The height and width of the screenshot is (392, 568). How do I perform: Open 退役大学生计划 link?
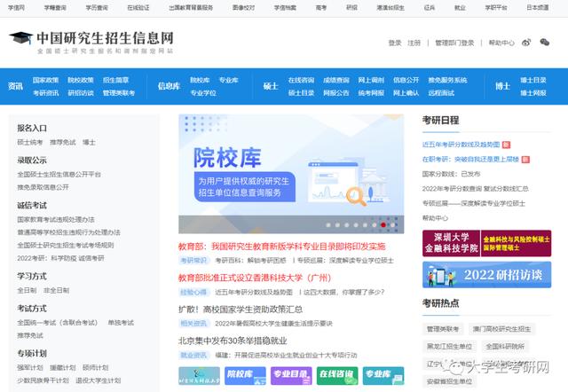tap(99, 380)
